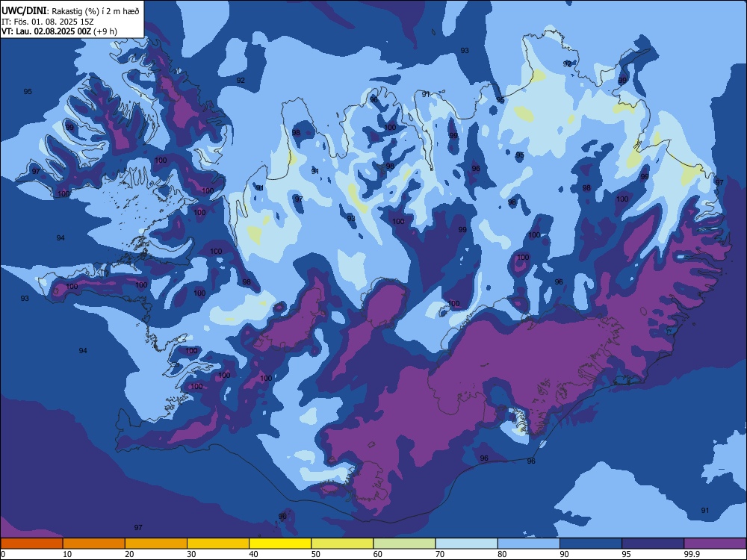747x560 pixels.
Task: Select the indigo 95–99.9 legend swatch
Action: 653,544
